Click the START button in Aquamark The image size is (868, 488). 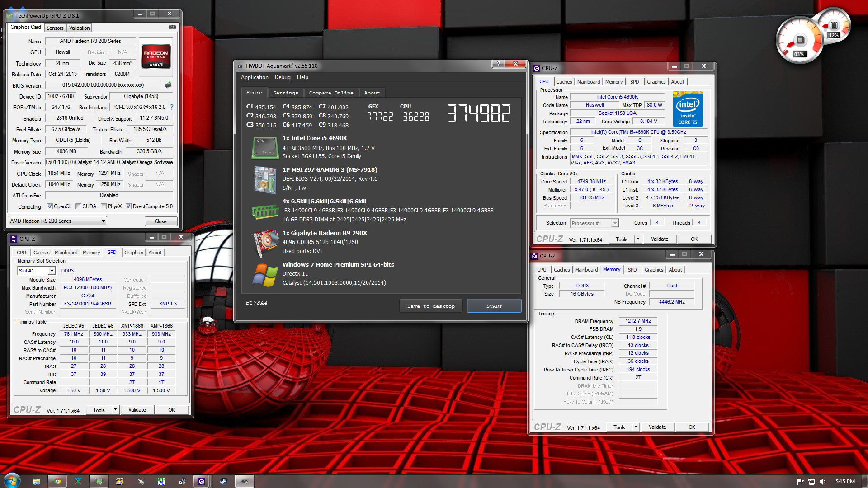click(x=494, y=306)
